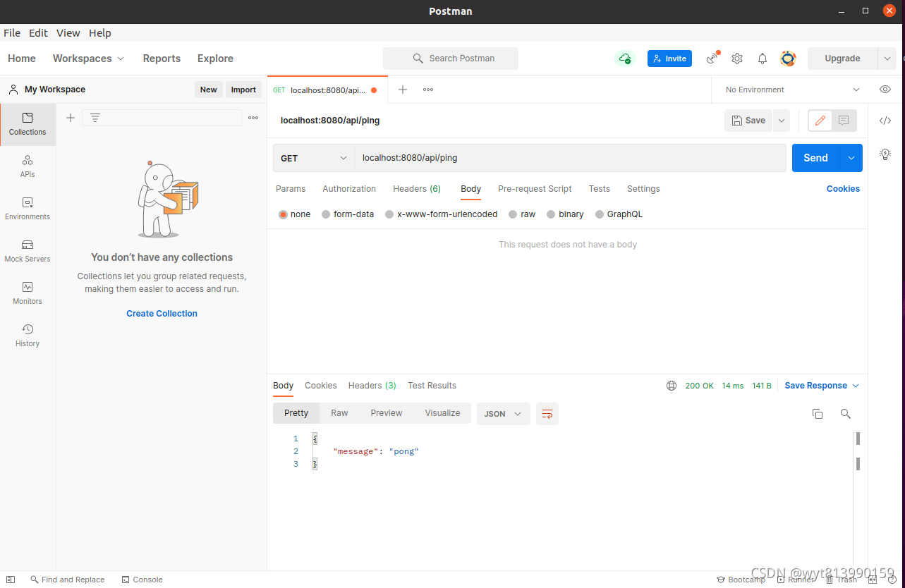The height and width of the screenshot is (588, 905).
Task: Select the APIs sidebar icon
Action: pos(28,166)
